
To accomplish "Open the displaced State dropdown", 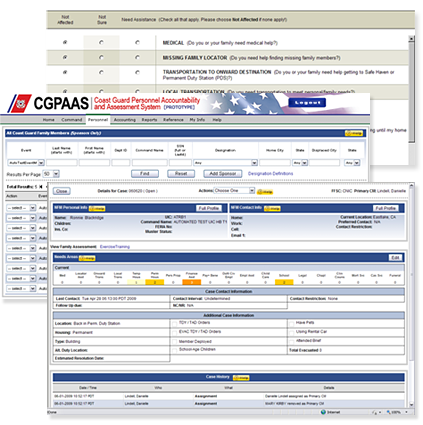I will click(x=352, y=163).
